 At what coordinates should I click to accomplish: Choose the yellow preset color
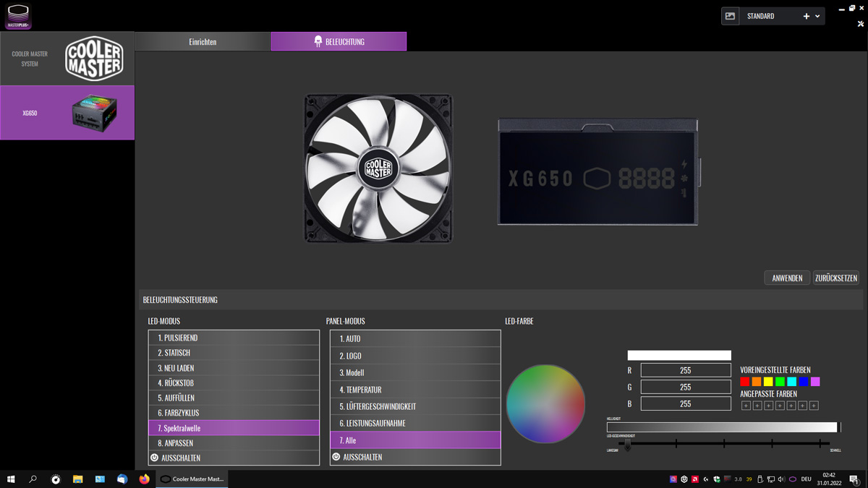click(768, 382)
